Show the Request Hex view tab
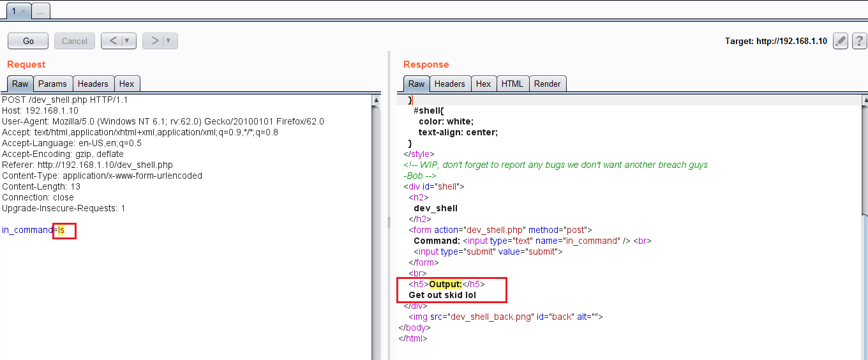 (x=126, y=84)
